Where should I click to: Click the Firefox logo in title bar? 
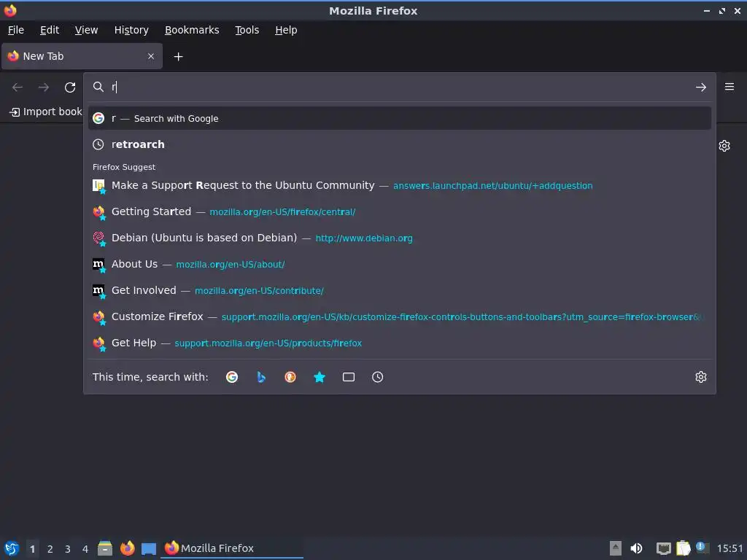coord(10,10)
